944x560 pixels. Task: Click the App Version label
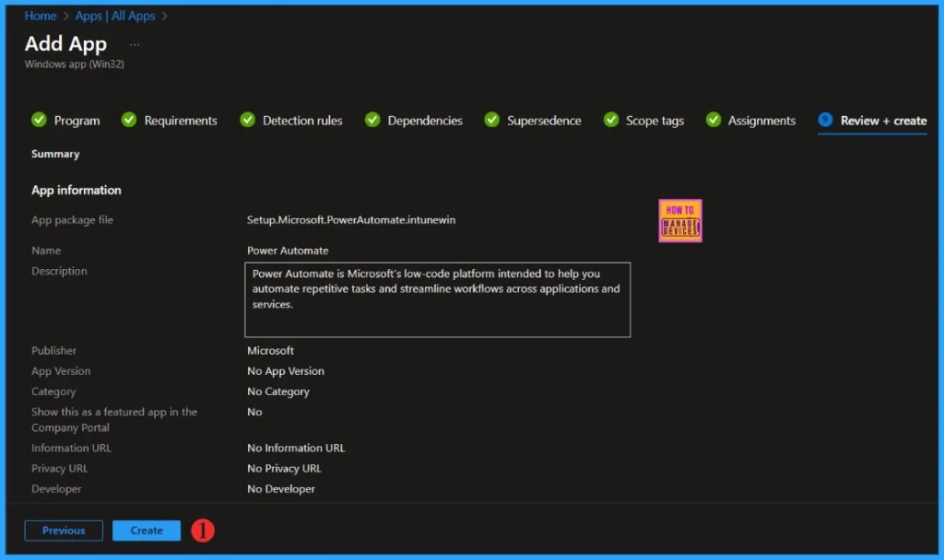pyautogui.click(x=61, y=371)
